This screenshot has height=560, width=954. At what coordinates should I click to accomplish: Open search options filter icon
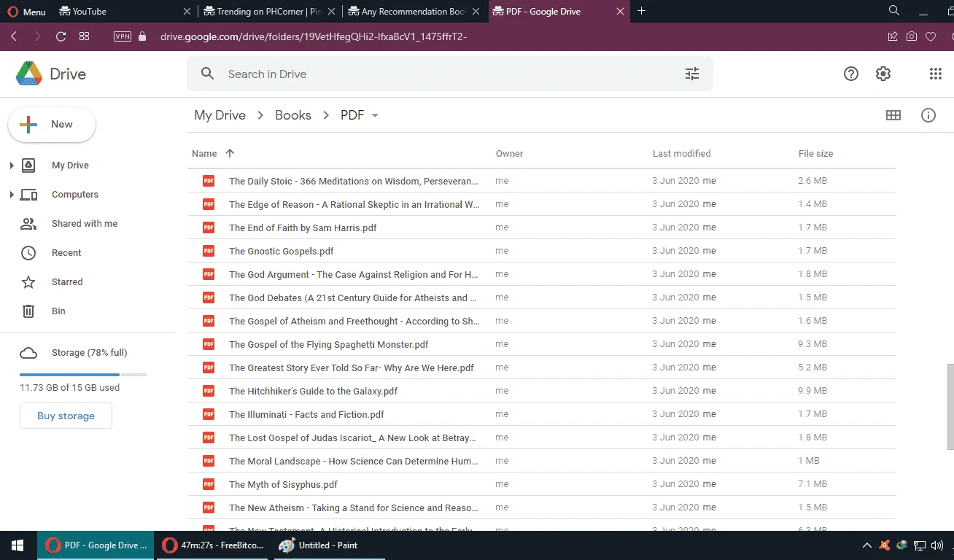(692, 74)
